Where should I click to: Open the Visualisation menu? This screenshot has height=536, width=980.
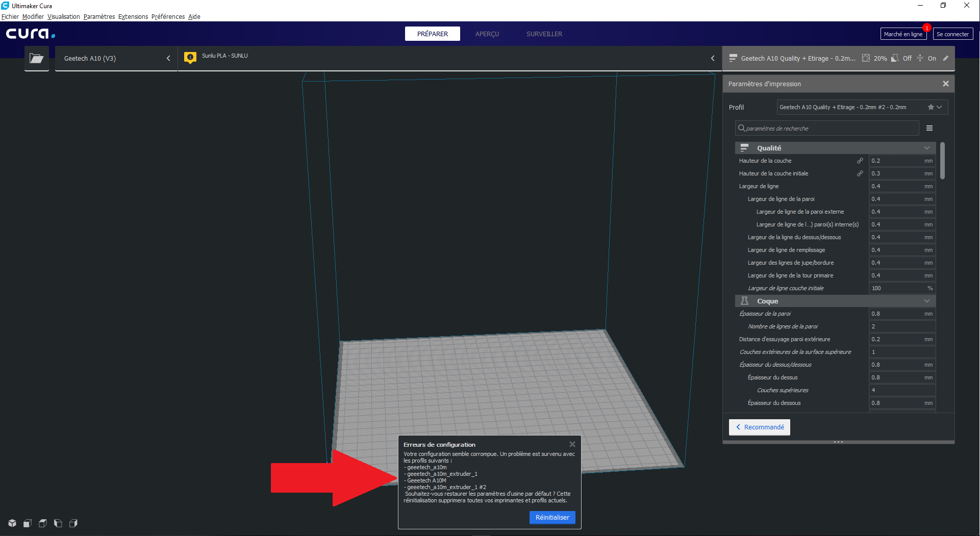tap(64, 17)
